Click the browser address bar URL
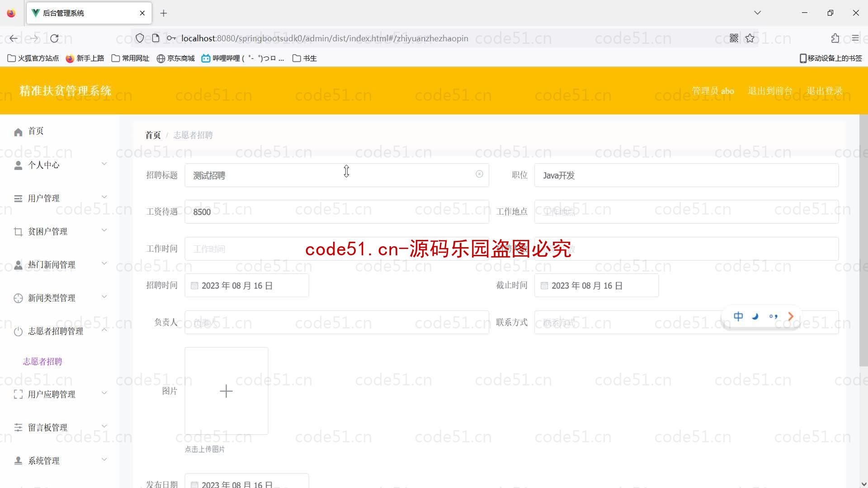Viewport: 868px width, 488px height. (325, 38)
